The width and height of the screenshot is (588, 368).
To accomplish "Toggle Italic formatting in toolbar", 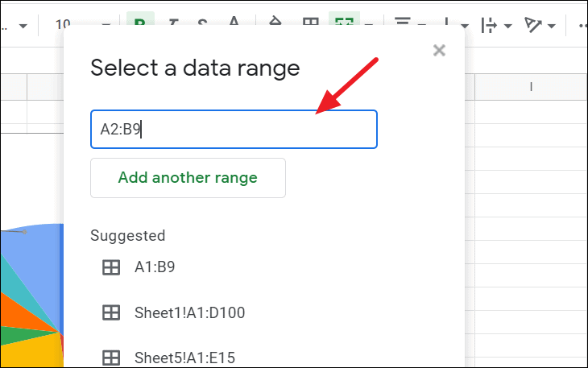I will (x=173, y=22).
